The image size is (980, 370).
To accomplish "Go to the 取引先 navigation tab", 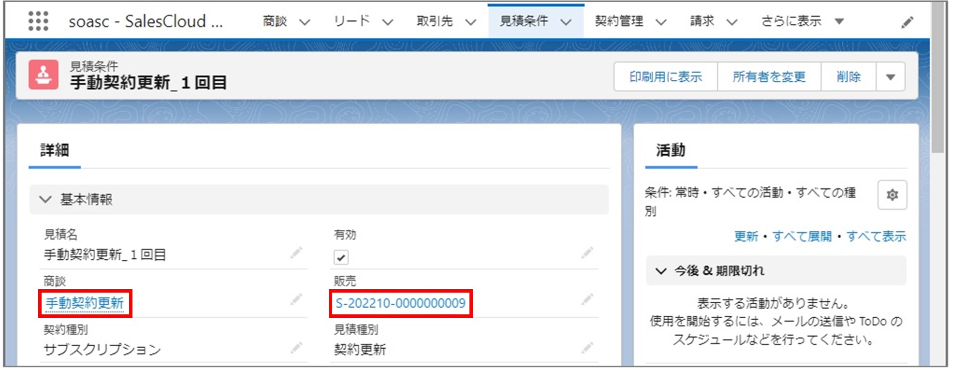I will pos(435,21).
